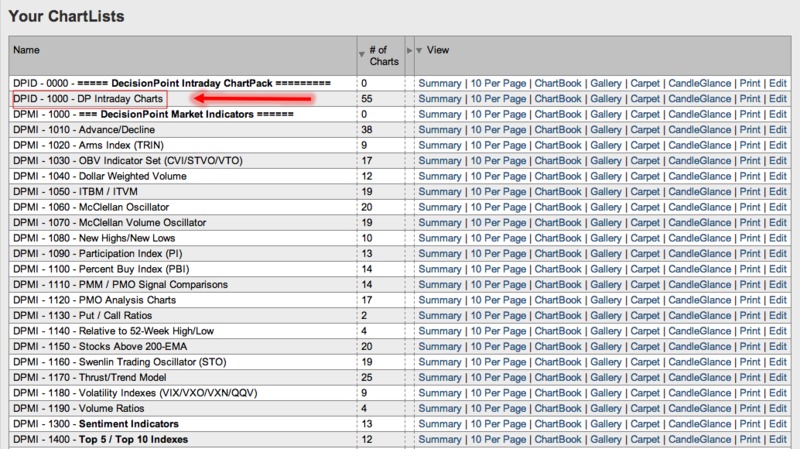Print the DPMI - 1190 Volume Ratios list
800x449 pixels.
(x=749, y=408)
